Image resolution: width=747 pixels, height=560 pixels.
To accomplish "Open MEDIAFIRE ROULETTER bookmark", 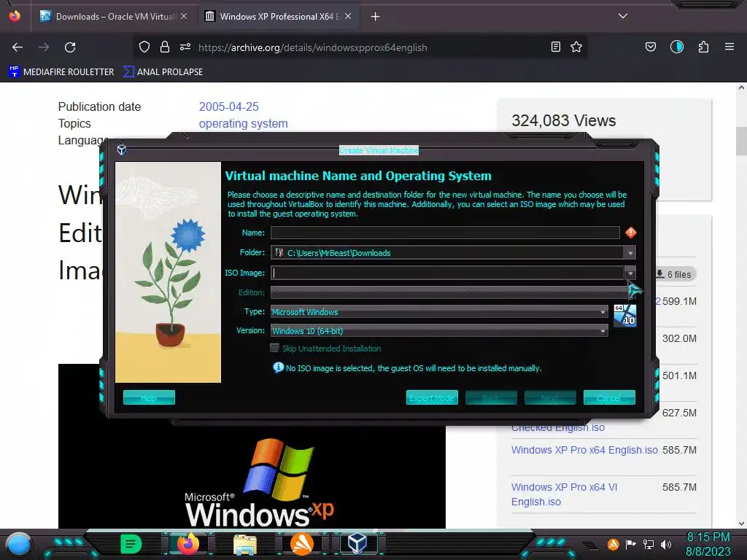I will pyautogui.click(x=61, y=72).
